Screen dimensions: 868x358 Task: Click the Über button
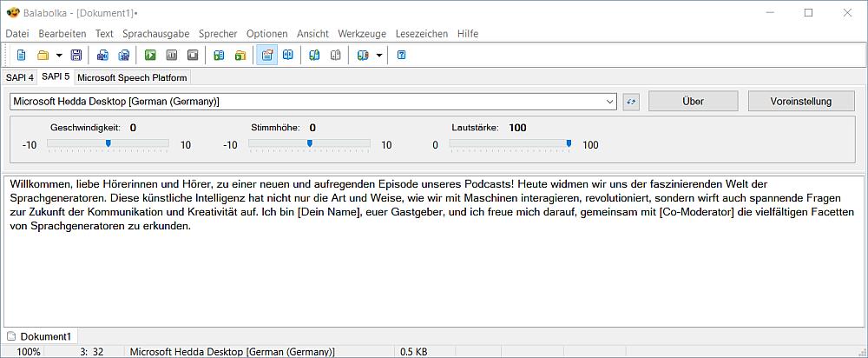click(x=693, y=102)
